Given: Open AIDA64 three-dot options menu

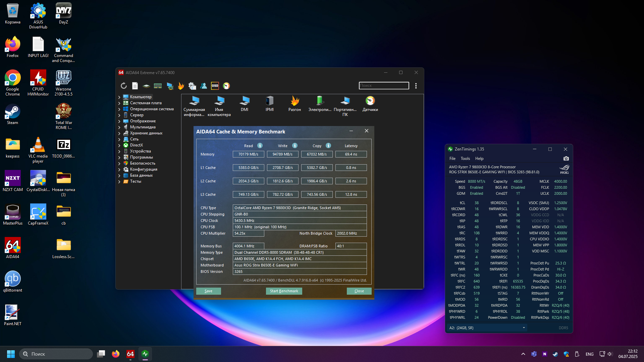Looking at the screenshot, I should [x=416, y=86].
